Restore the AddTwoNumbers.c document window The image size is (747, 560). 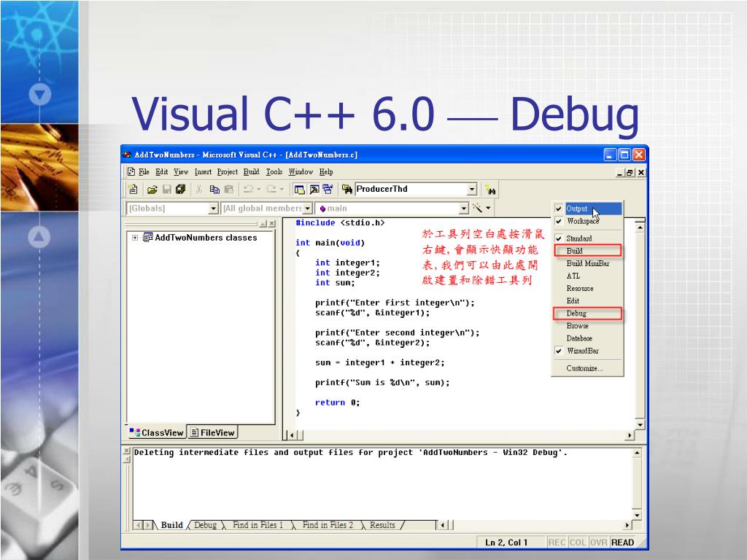(x=630, y=173)
